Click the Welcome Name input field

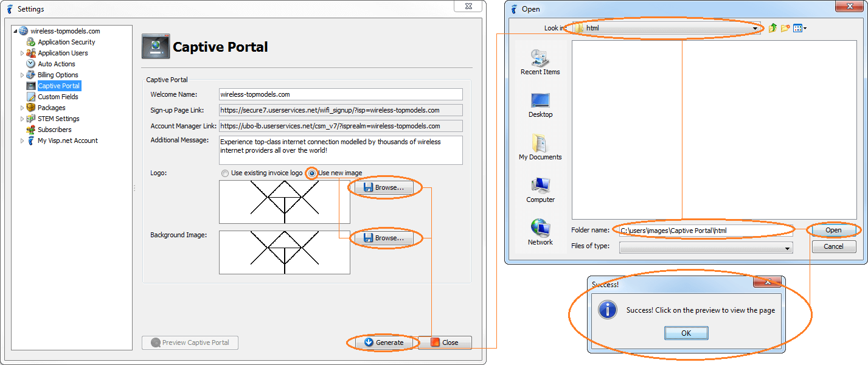click(341, 94)
